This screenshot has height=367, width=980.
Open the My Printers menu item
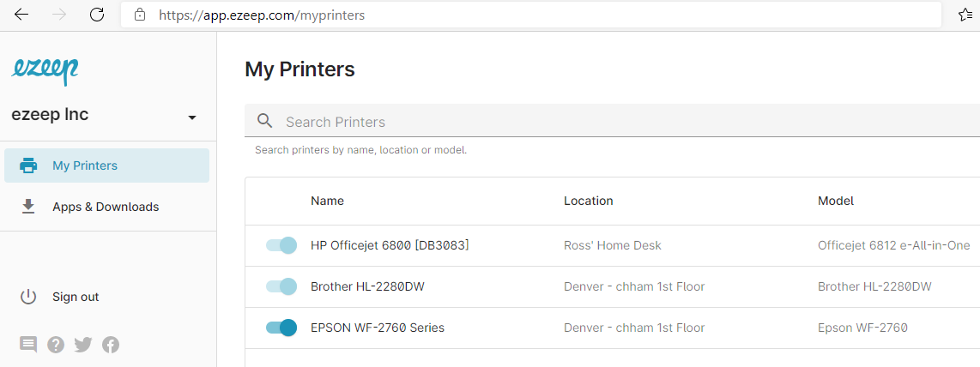107,165
